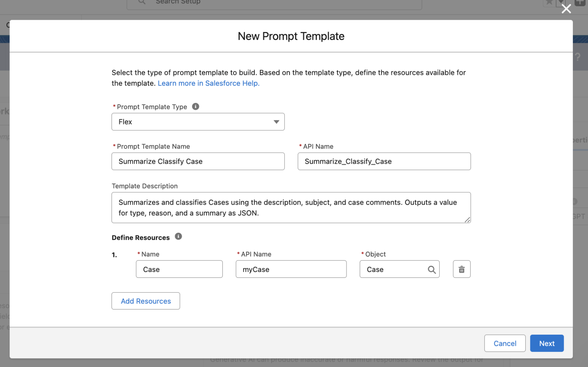This screenshot has height=367, width=588.
Task: Click the Add Resources button
Action: (x=145, y=301)
